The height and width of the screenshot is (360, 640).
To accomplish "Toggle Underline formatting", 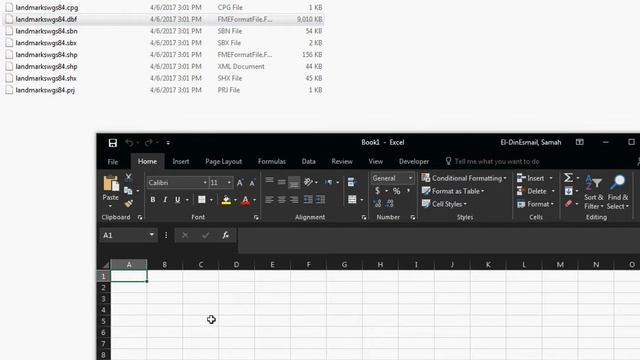I will point(178,200).
